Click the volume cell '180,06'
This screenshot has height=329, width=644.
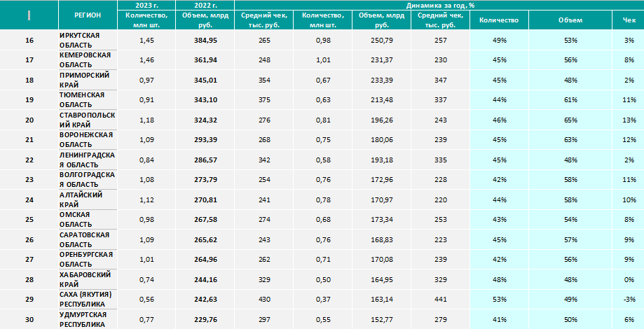[x=381, y=140]
